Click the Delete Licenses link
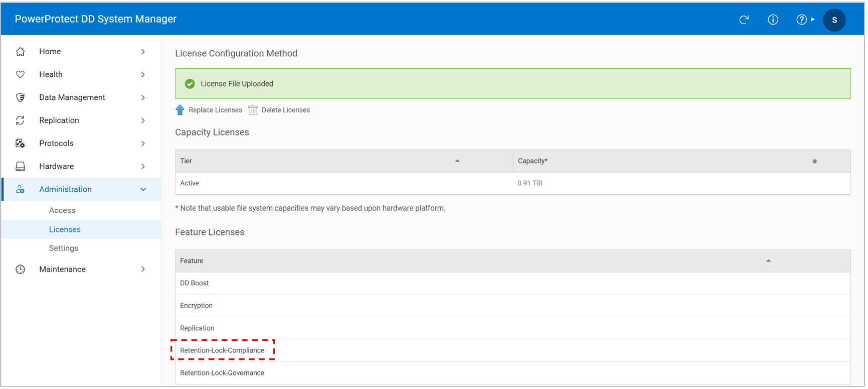 pyautogui.click(x=286, y=110)
